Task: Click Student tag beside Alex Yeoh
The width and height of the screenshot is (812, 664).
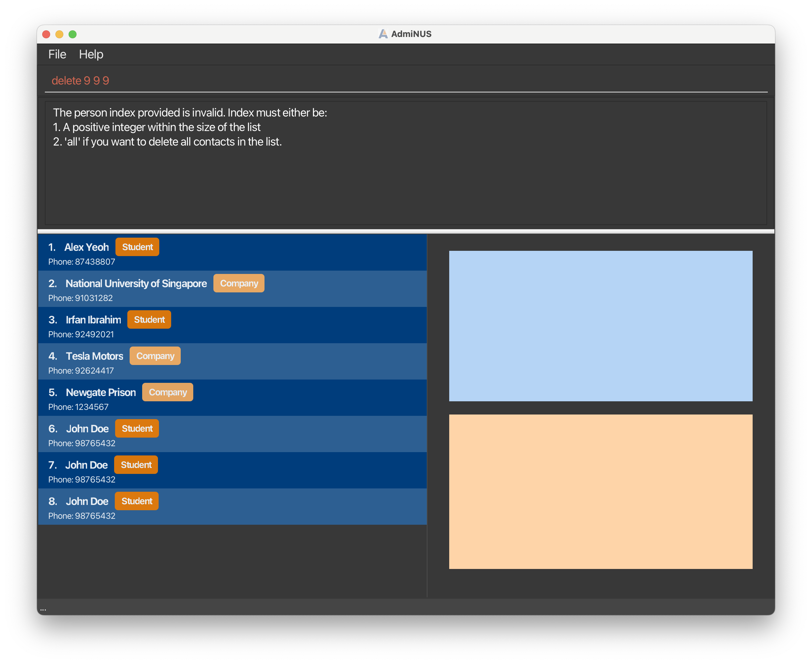Action: 137,247
